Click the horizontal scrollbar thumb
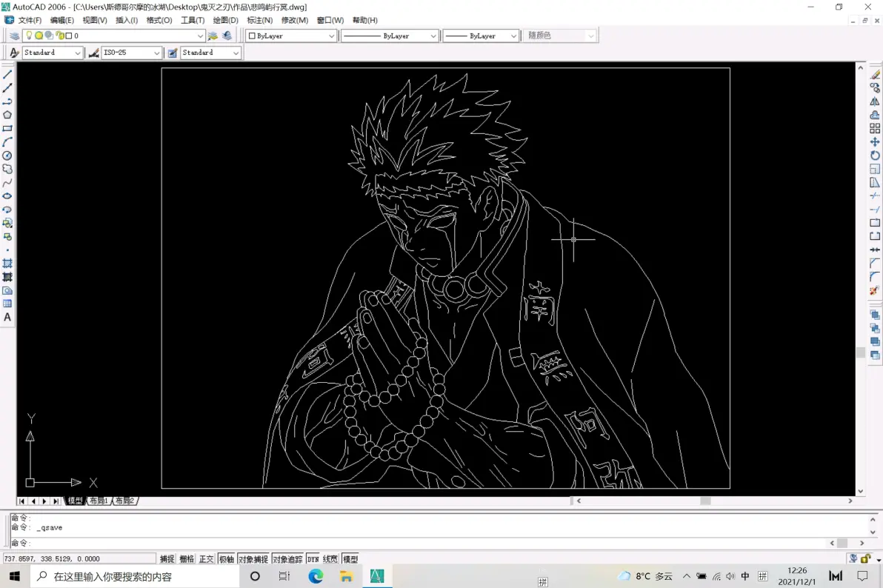 click(x=705, y=501)
